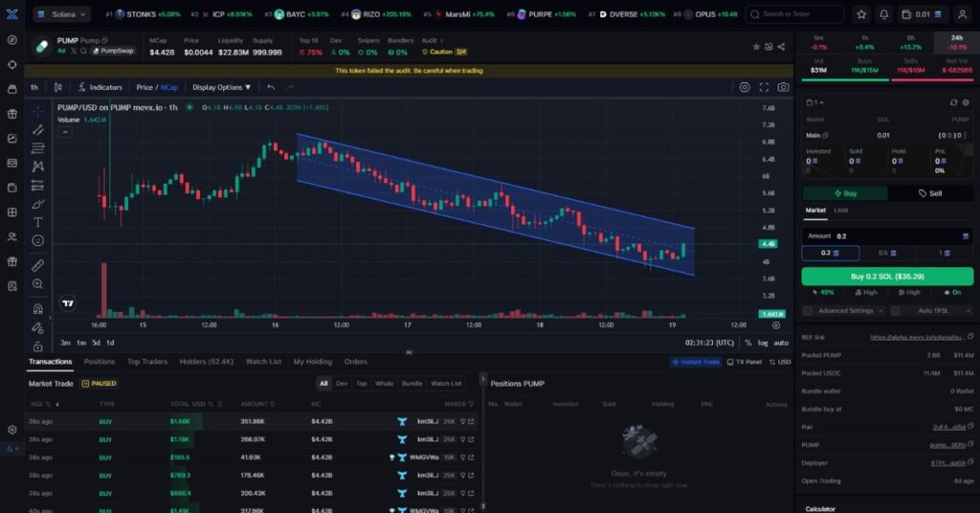This screenshot has height=513, width=980.
Task: Open the Orders tab
Action: (356, 362)
